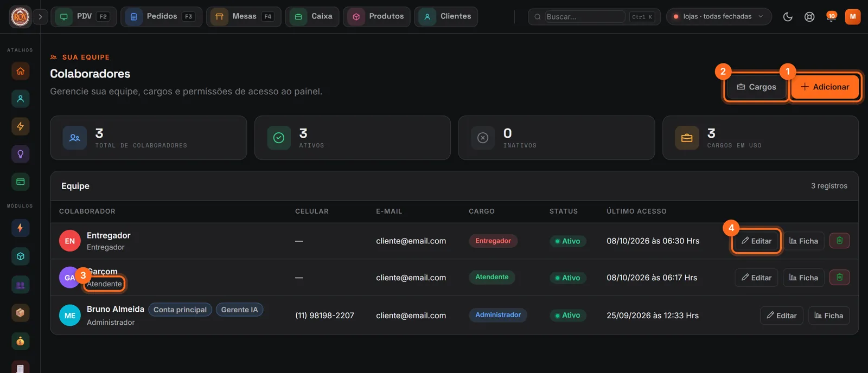868x373 pixels.
Task: Click the Cargos button
Action: [756, 87]
